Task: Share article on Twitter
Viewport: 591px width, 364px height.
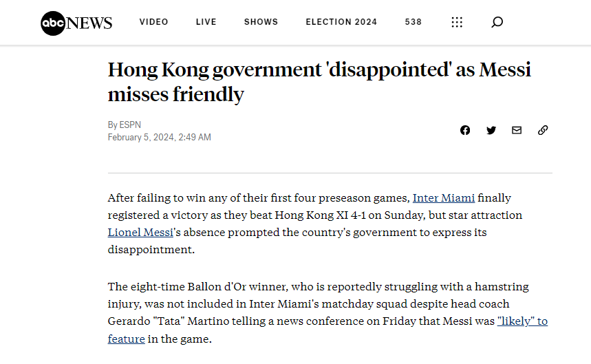Action: click(491, 130)
